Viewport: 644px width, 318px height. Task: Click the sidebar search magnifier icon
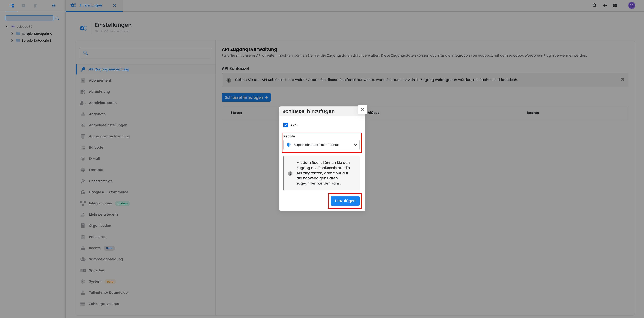pyautogui.click(x=57, y=19)
